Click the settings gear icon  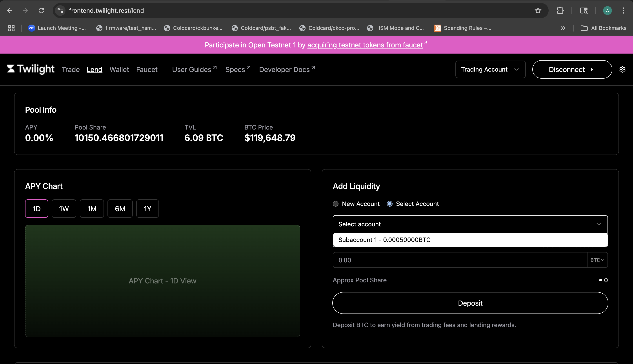pyautogui.click(x=622, y=70)
